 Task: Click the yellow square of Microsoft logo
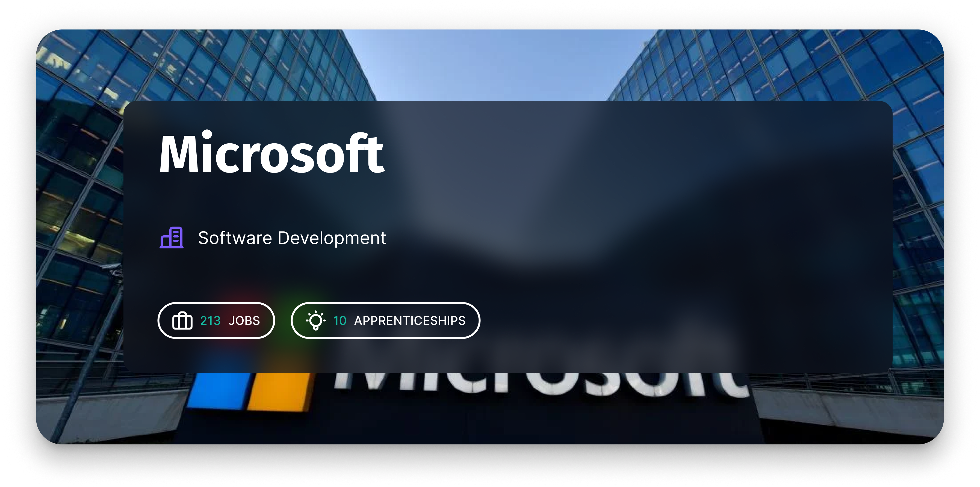point(280,391)
